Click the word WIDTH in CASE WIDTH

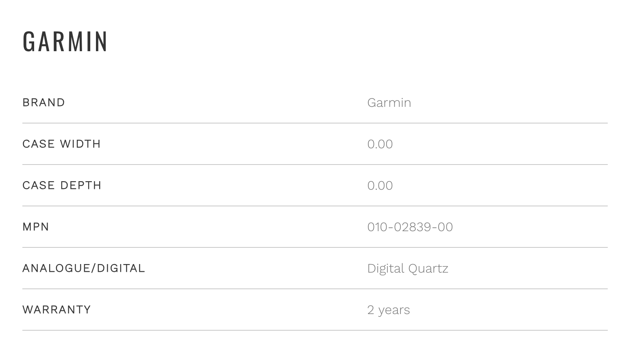[x=80, y=144]
